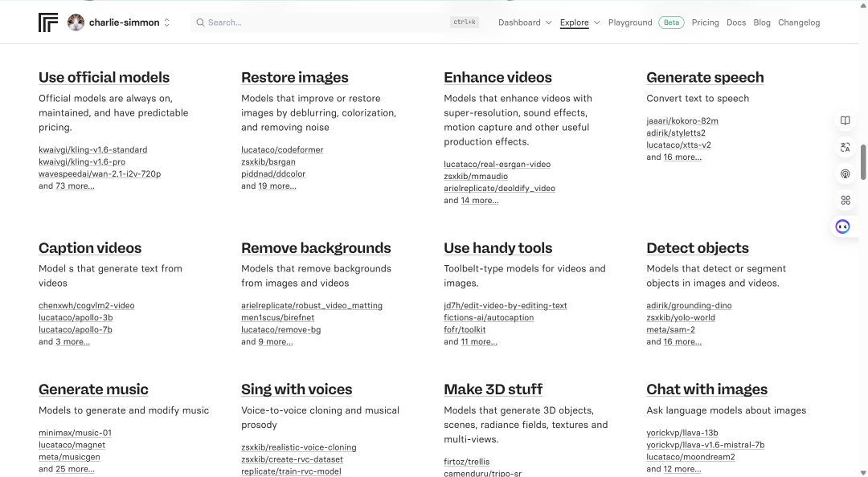Open adirik/grounding-dino model
Screen dimensions: 868x477
690,305
